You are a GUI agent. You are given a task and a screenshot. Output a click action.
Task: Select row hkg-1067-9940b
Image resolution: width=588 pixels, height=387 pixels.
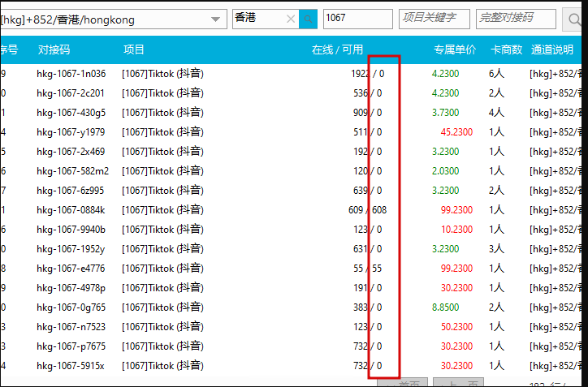click(291, 230)
